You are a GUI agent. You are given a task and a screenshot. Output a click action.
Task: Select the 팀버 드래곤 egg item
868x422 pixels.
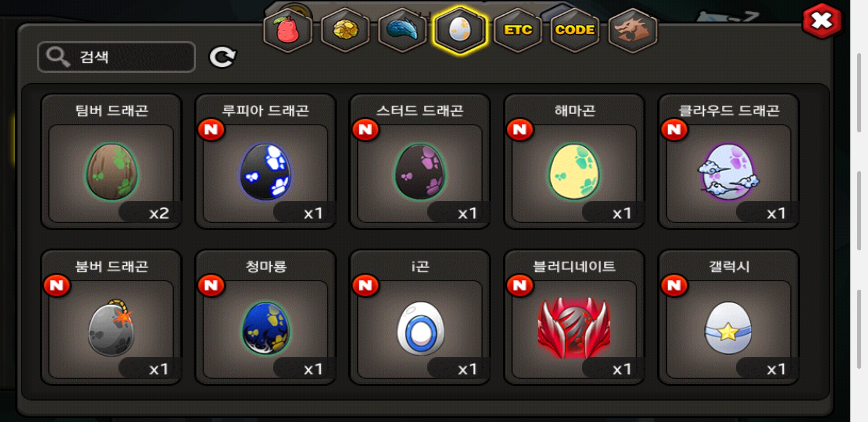(x=111, y=161)
